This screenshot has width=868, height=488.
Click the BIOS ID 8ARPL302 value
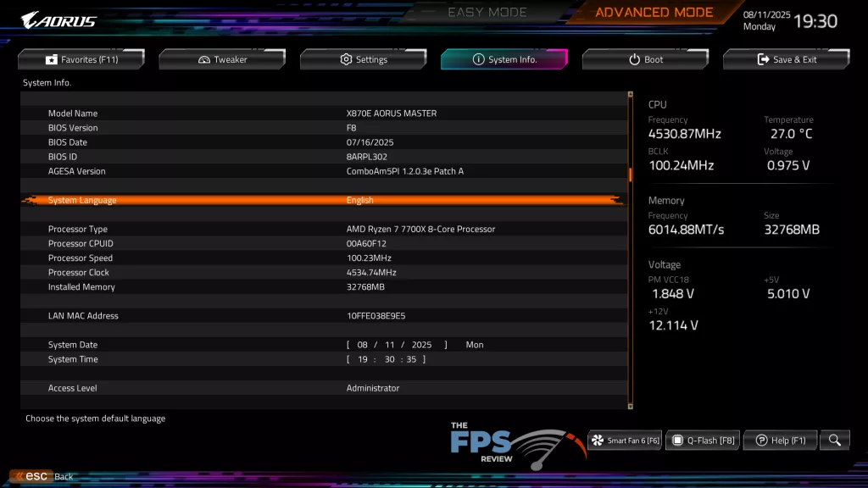[366, 157]
